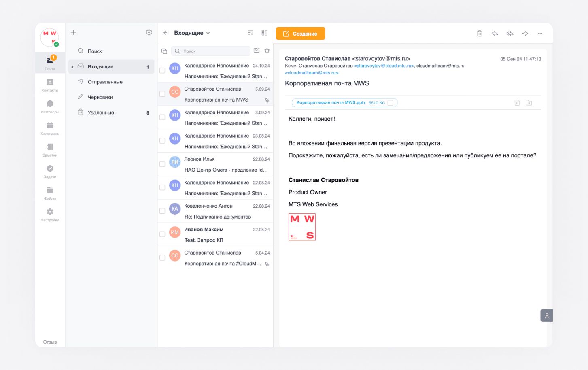Open message sort options icon
This screenshot has height=370, width=588.
250,33
